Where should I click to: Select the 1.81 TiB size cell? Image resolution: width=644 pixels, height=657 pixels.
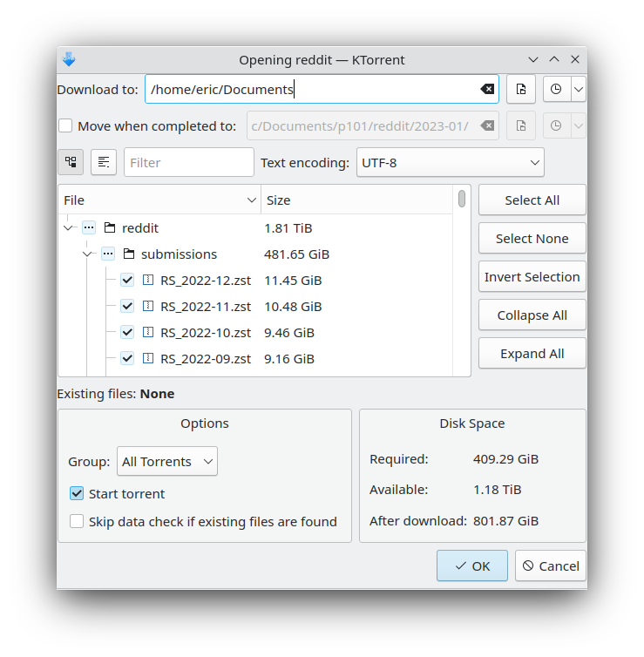pos(288,228)
